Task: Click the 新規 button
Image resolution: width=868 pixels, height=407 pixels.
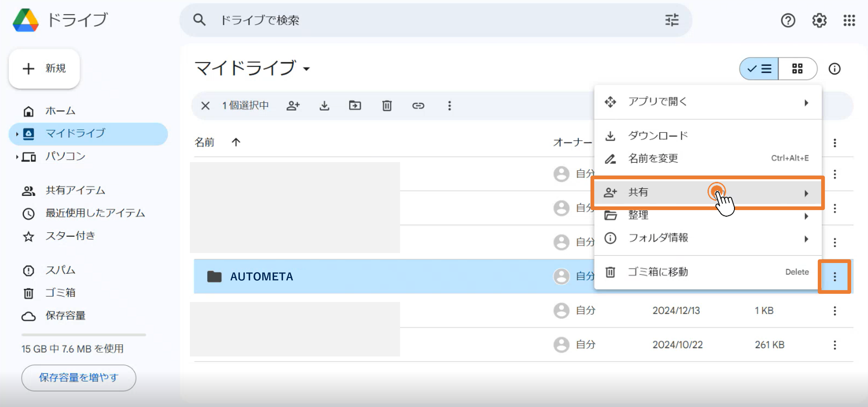Action: 44,68
